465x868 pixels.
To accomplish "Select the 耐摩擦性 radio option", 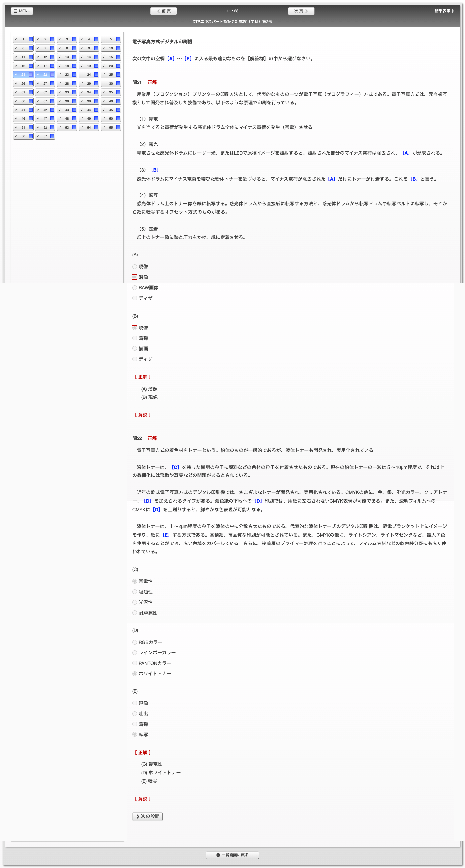I will [135, 613].
